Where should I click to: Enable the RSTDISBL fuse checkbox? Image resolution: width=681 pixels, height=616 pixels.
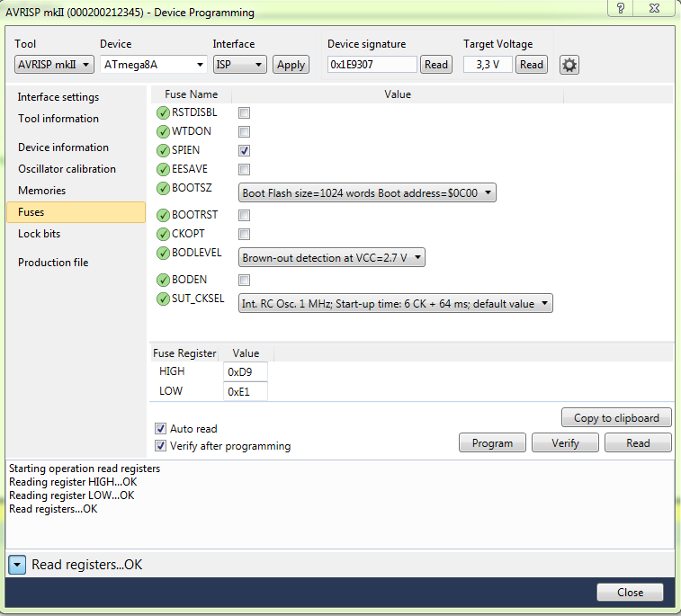[244, 113]
